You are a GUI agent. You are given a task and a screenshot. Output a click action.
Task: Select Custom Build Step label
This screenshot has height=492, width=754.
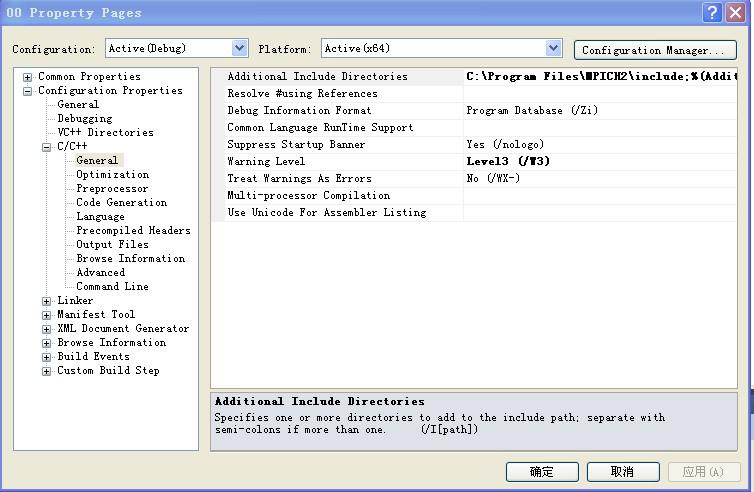click(x=108, y=370)
